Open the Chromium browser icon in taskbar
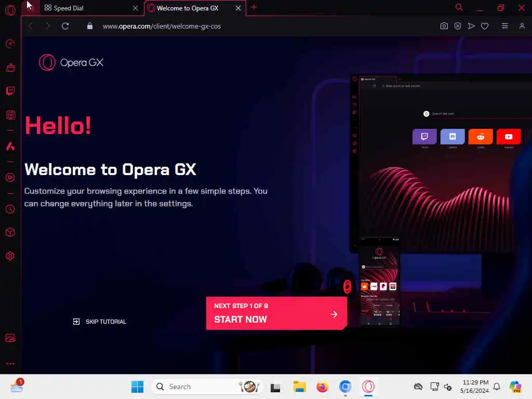This screenshot has width=532, height=399. click(345, 387)
